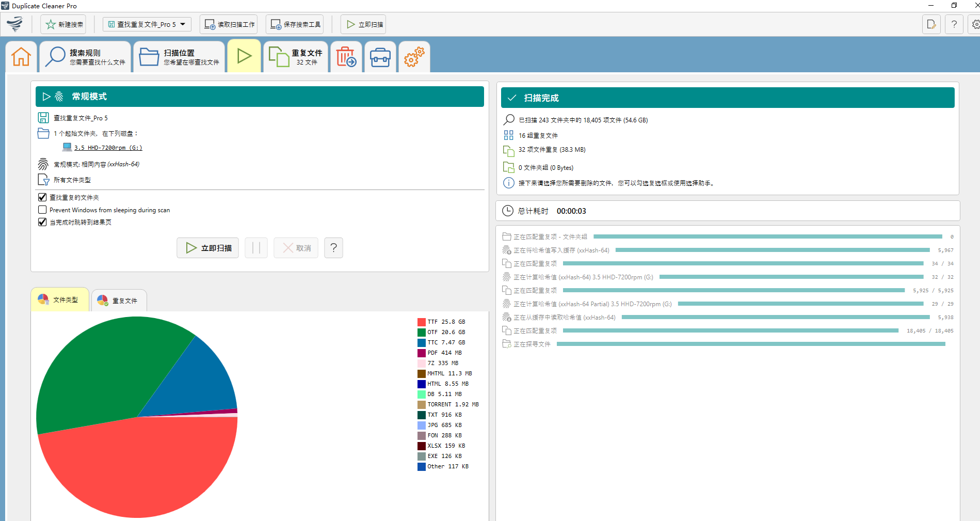Click the TORRENT 1.92 MB legend entry
This screenshot has width=980, height=521.
448,404
